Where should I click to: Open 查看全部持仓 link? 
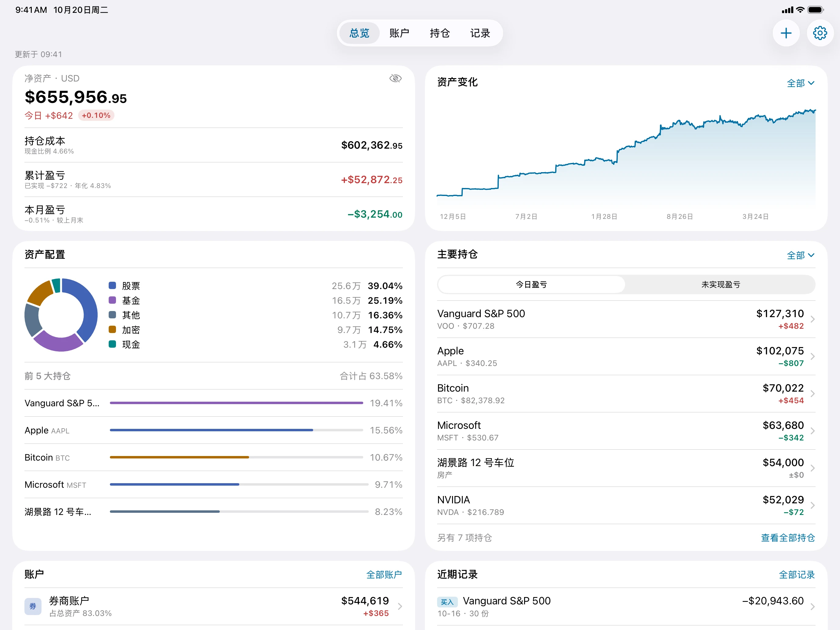click(x=788, y=538)
